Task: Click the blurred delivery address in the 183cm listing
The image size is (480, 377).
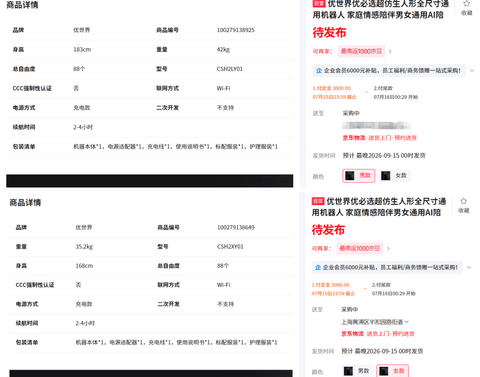Action: (x=376, y=126)
